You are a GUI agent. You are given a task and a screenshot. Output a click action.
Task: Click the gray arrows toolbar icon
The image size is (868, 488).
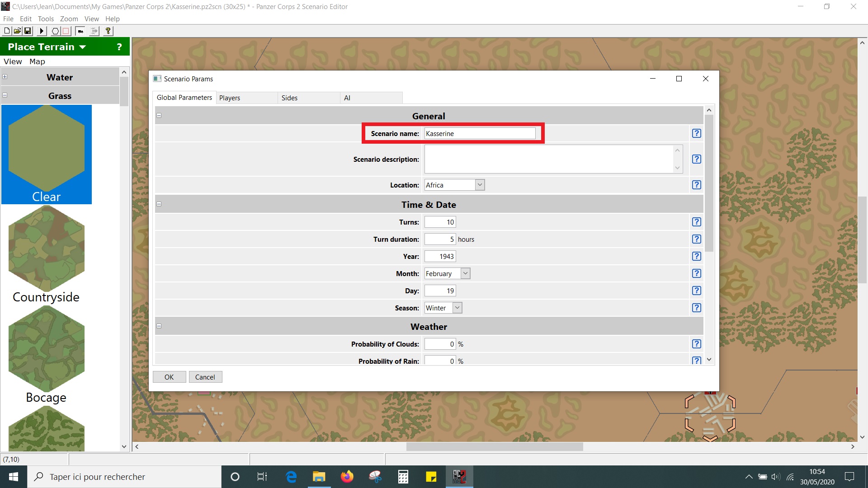[94, 31]
